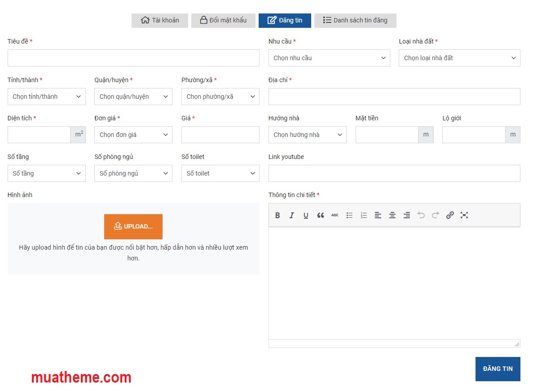Open the Danh sách tin đăng tab

[x=355, y=20]
